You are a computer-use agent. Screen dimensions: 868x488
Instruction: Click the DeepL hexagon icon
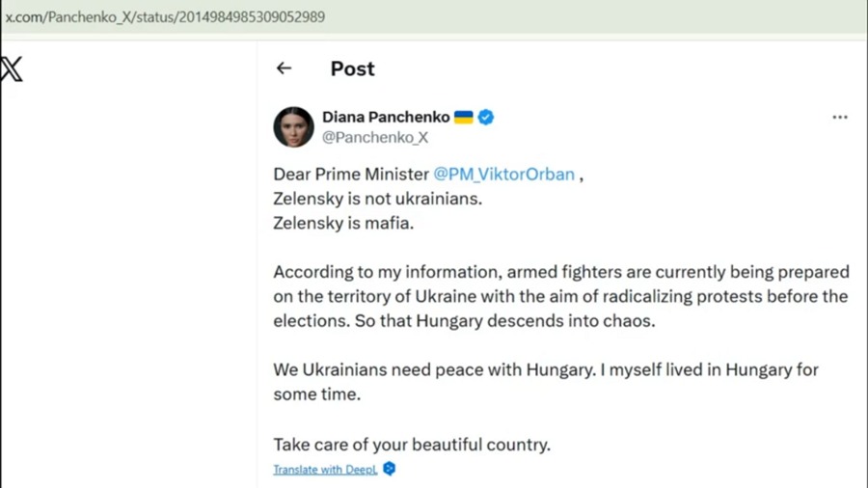tap(390, 469)
